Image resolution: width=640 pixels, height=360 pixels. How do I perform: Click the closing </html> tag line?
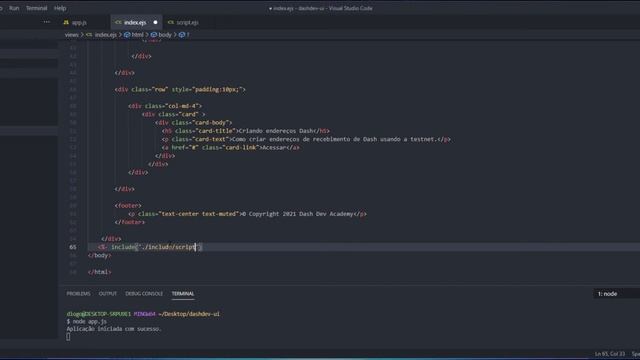click(x=100, y=272)
